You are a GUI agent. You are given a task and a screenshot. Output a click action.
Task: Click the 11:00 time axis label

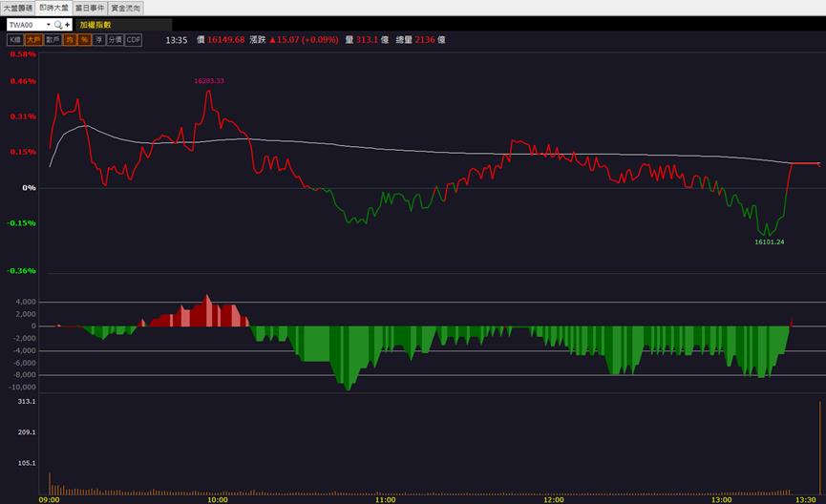tap(385, 500)
